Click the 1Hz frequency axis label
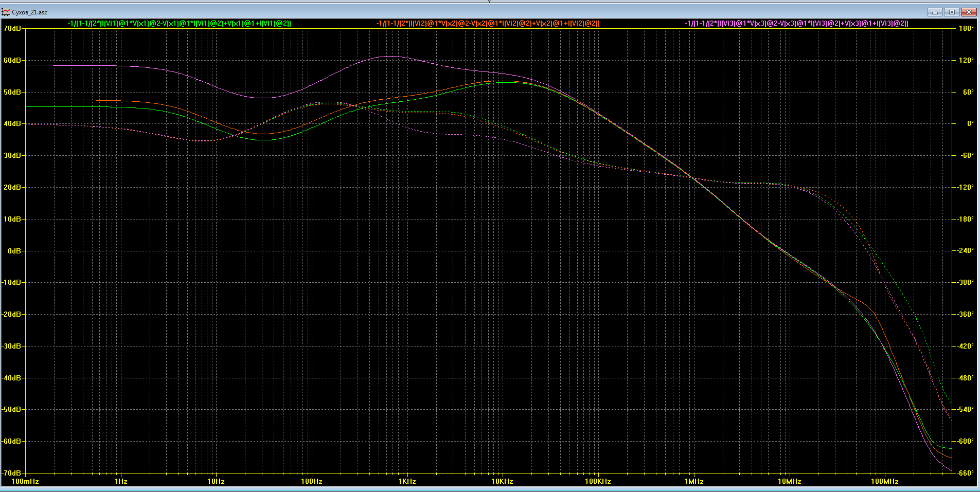This screenshot has width=980, height=492. 121,481
